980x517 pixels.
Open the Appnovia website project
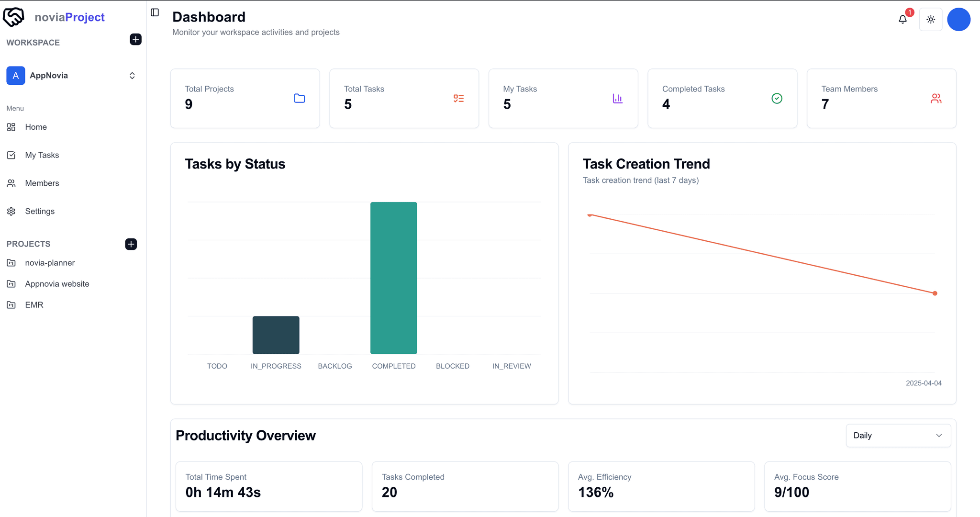(x=57, y=284)
